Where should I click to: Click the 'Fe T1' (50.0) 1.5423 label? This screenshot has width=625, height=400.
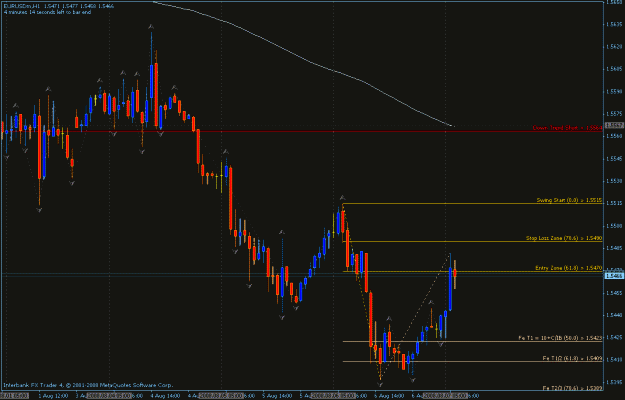pyautogui.click(x=560, y=338)
